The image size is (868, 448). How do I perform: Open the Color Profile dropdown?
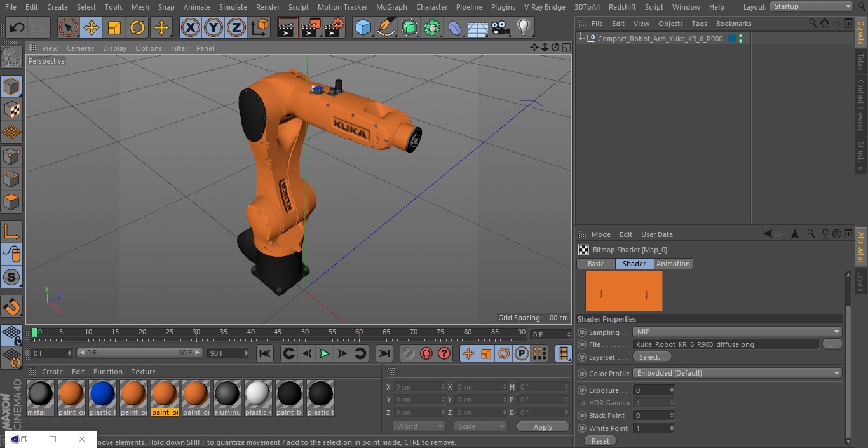point(738,373)
